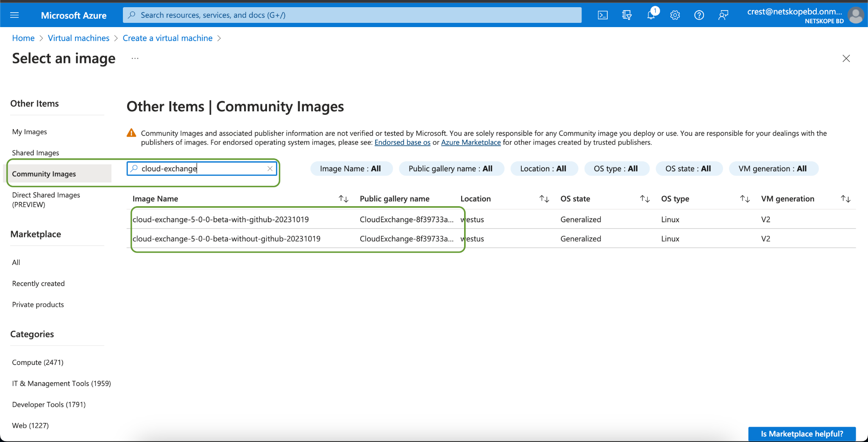Image resolution: width=868 pixels, height=442 pixels.
Task: Select Marketplace All category
Action: [16, 262]
